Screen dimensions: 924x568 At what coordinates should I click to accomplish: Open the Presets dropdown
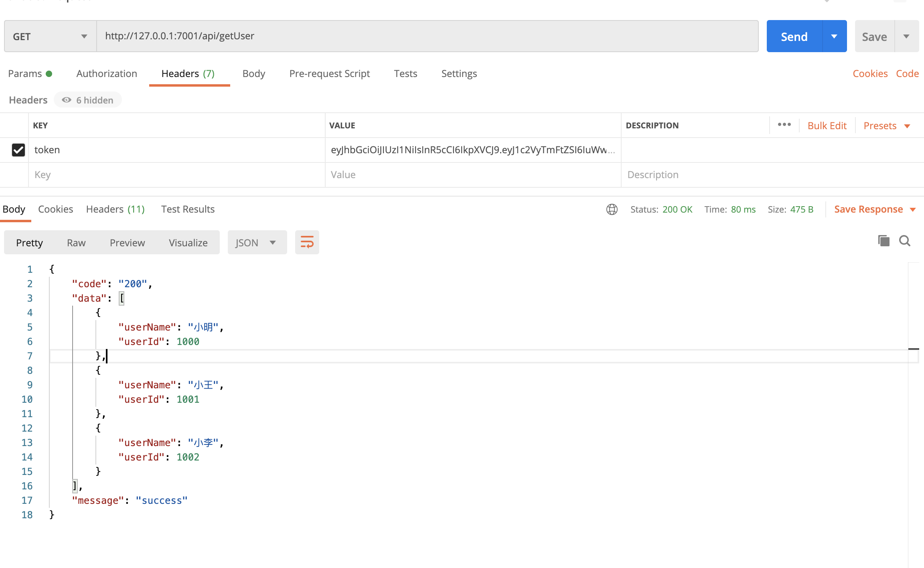pos(886,126)
